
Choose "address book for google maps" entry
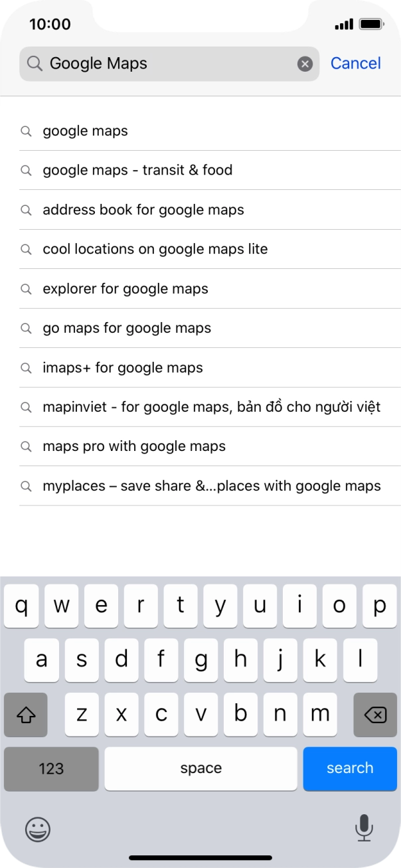click(x=143, y=209)
